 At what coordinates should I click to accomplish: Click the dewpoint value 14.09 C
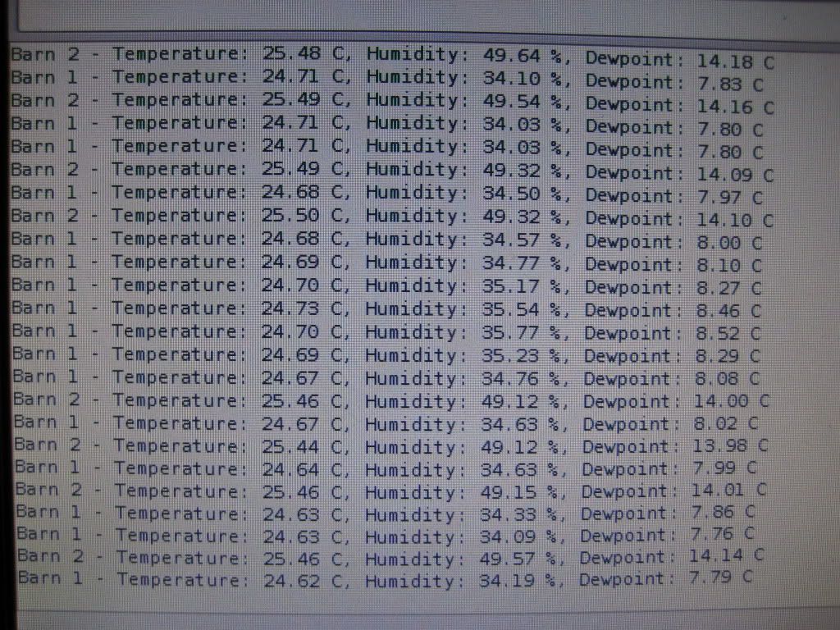tap(735, 175)
